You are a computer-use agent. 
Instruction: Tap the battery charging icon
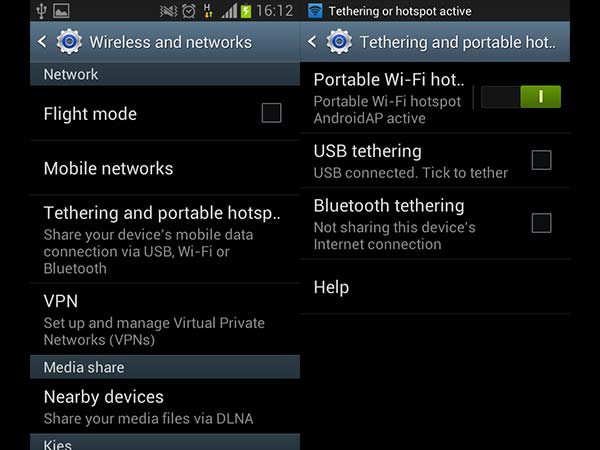(x=246, y=11)
